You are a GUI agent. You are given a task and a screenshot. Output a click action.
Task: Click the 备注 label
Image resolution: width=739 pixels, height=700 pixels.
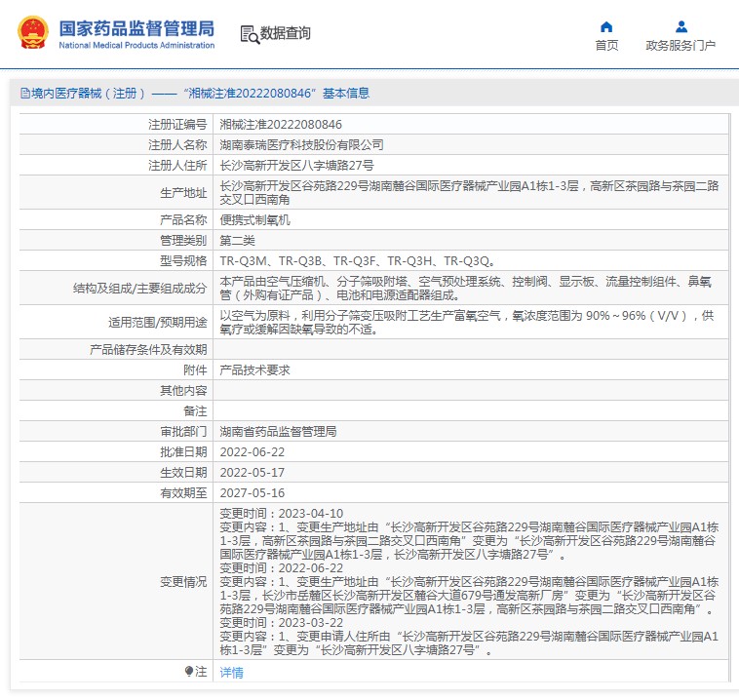coord(195,411)
